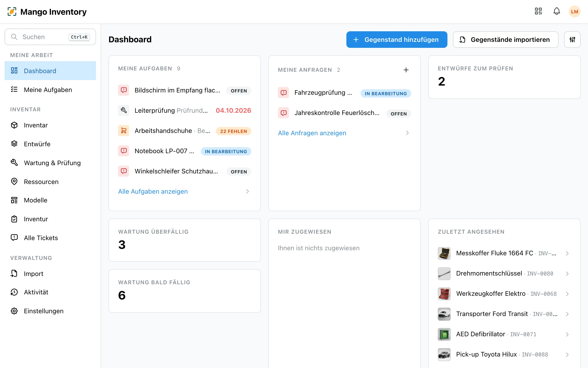Expand chevron next to Alle Anfragen anzeigen
588x368 pixels.
[407, 133]
